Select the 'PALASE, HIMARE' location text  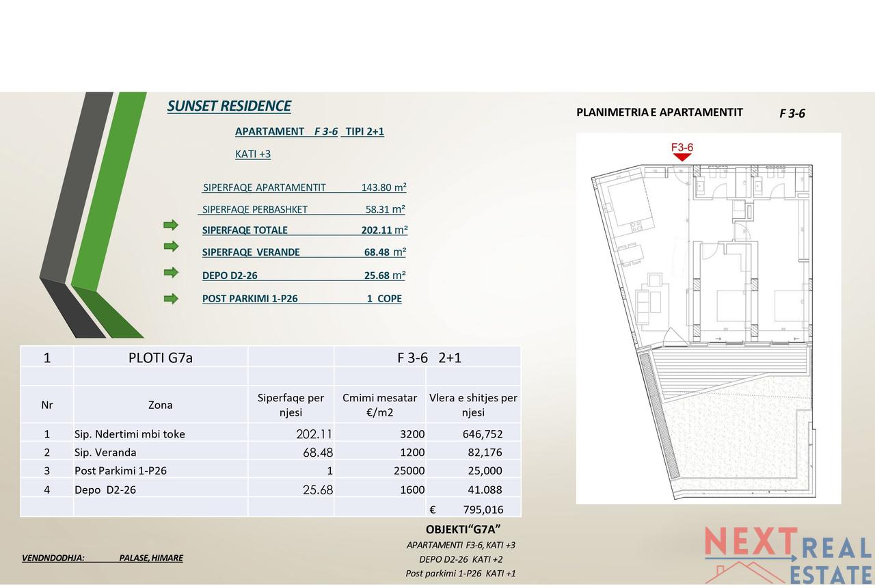(x=151, y=558)
